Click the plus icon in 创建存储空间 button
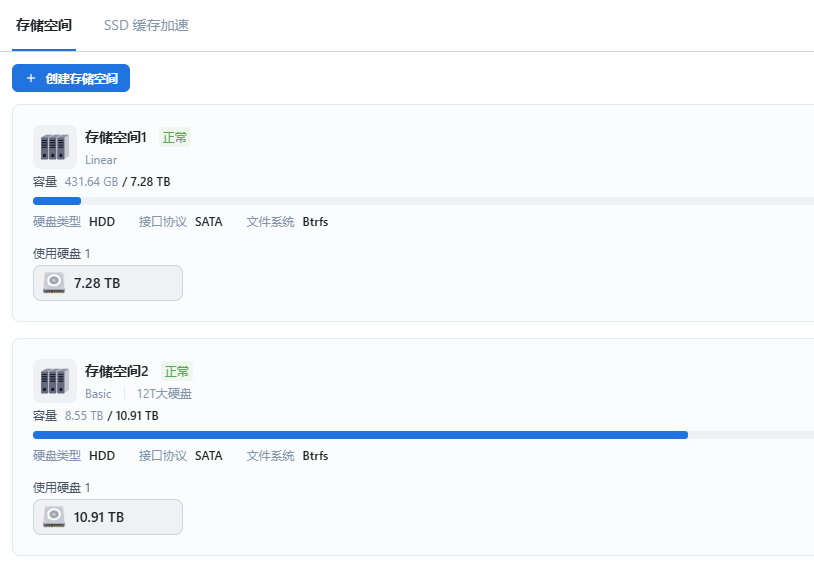 [x=31, y=78]
